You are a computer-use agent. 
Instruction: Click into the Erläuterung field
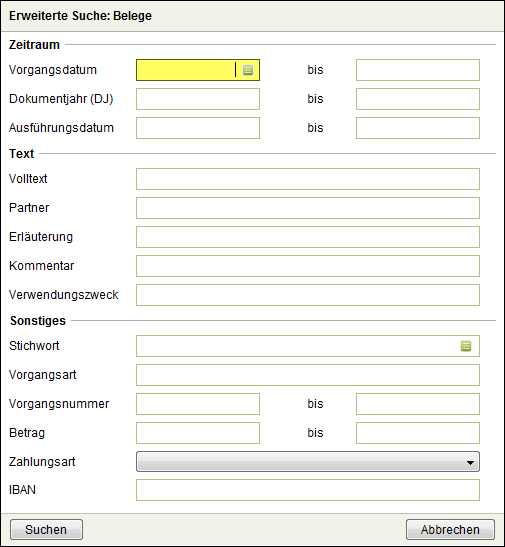308,237
